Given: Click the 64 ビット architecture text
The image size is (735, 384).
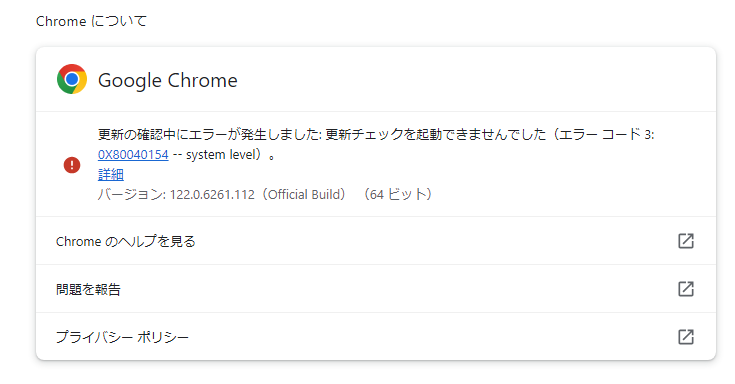Looking at the screenshot, I should coord(398,195).
